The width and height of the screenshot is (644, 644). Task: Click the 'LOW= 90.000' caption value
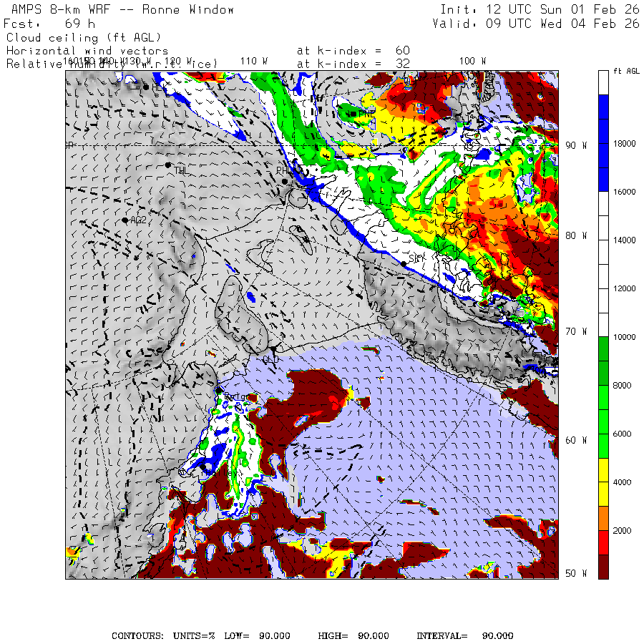257,636
